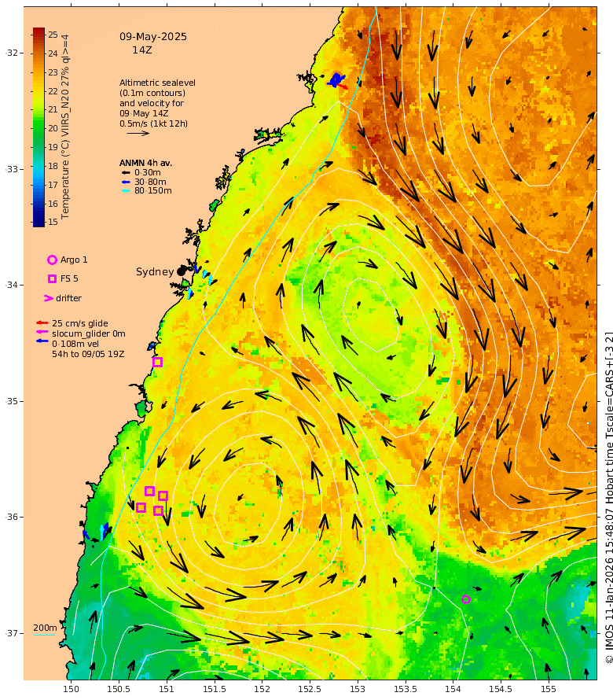Click the 152 longitude axis label
Viewport: 613px width, 700px height.
pos(262,689)
